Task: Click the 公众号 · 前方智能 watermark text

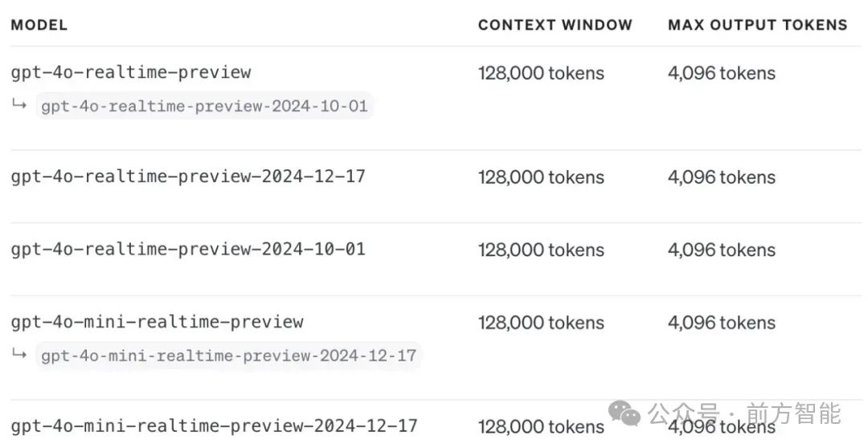Action: (744, 413)
